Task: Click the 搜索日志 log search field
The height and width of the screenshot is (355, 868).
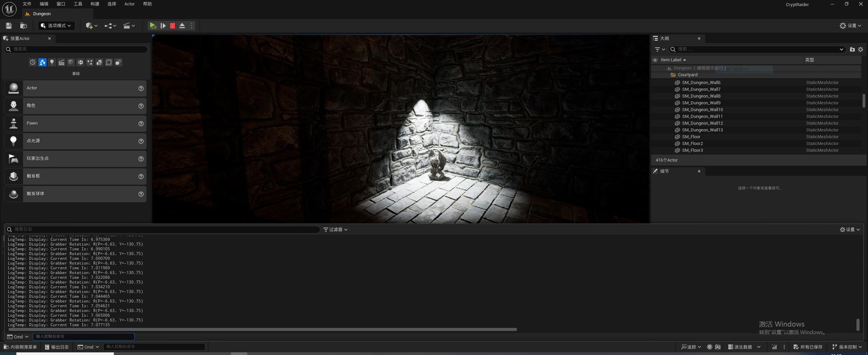Action: [162, 230]
